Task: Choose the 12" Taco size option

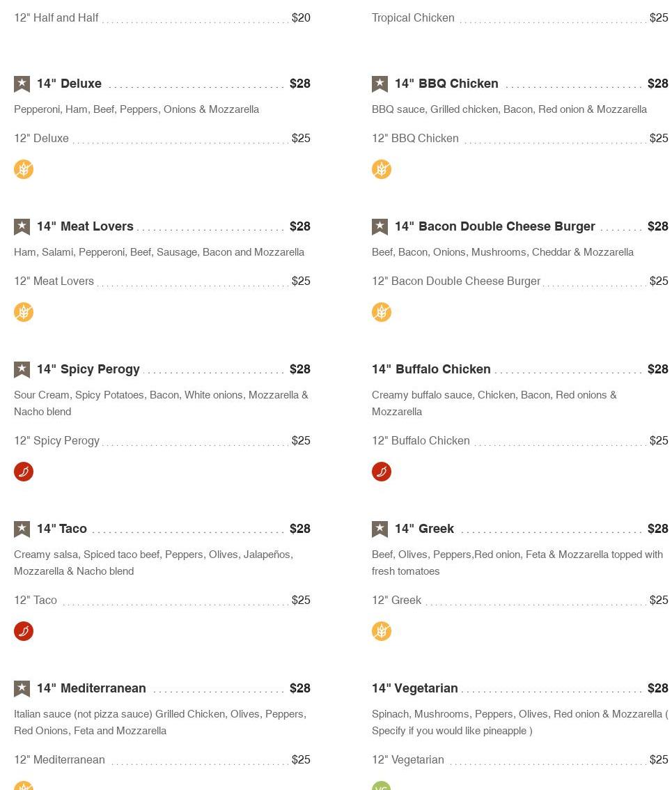Action: point(36,601)
